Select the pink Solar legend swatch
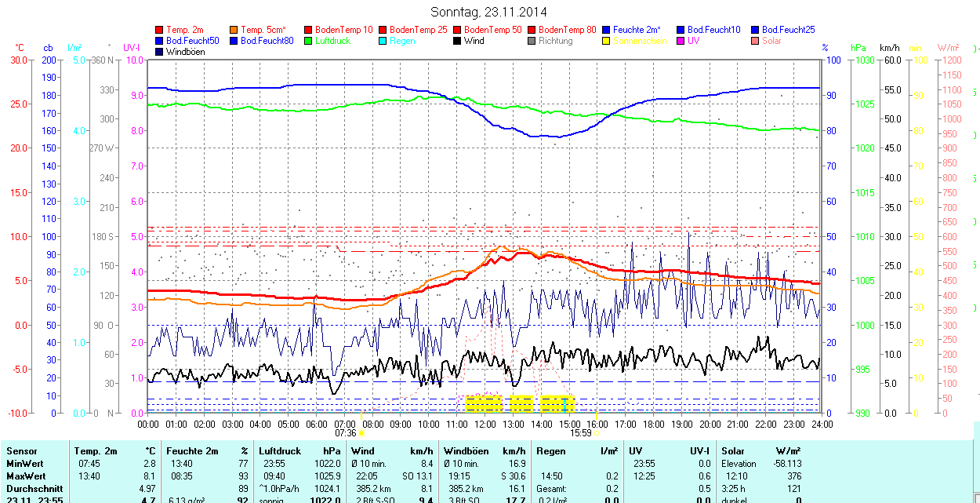The height and width of the screenshot is (503, 980). click(756, 41)
